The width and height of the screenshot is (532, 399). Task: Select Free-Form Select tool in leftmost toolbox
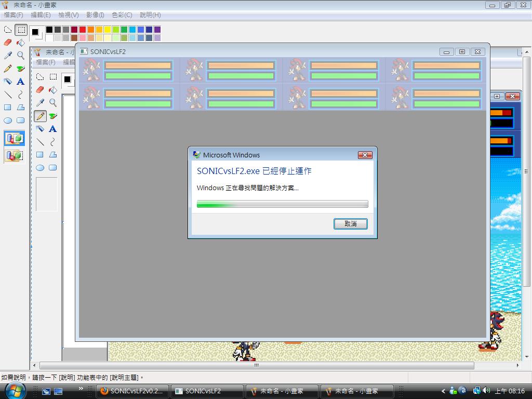click(8, 30)
